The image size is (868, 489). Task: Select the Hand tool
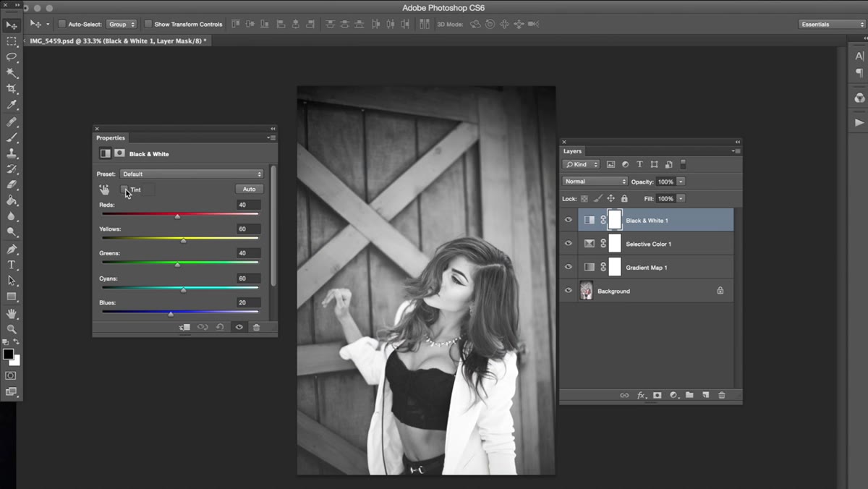(x=12, y=313)
